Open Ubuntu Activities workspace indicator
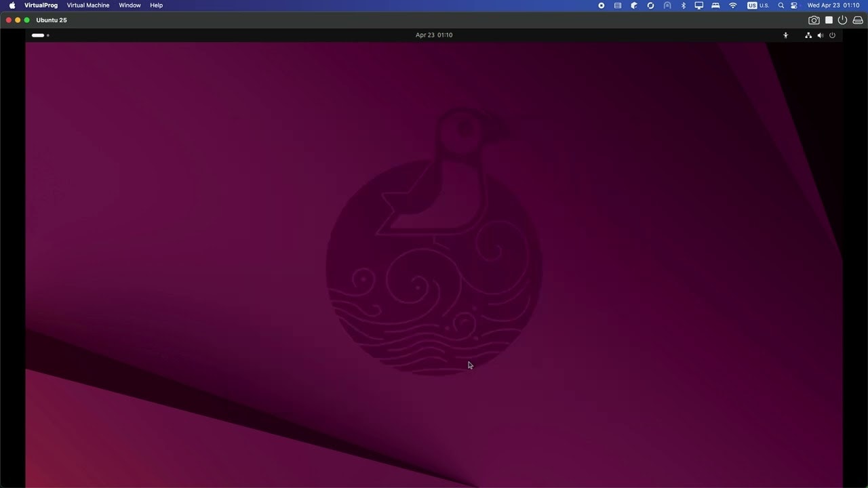Screen dimensions: 868x488 pos(40,35)
